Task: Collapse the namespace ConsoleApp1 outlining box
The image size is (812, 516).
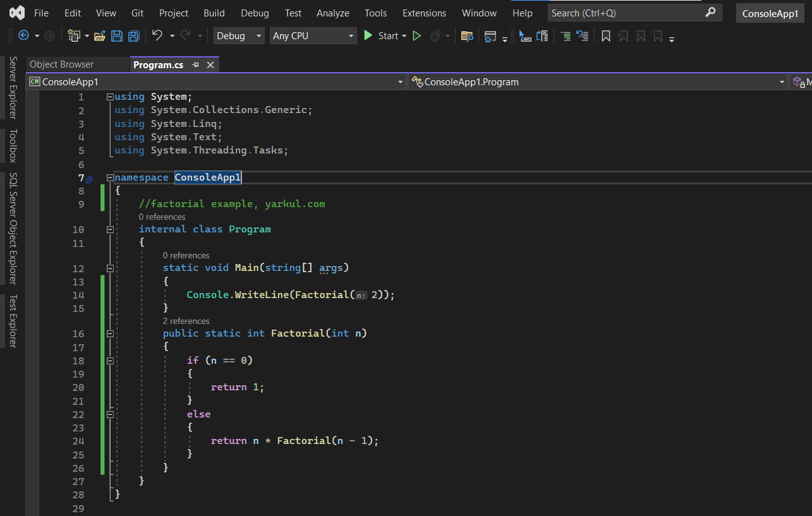Action: pos(110,177)
